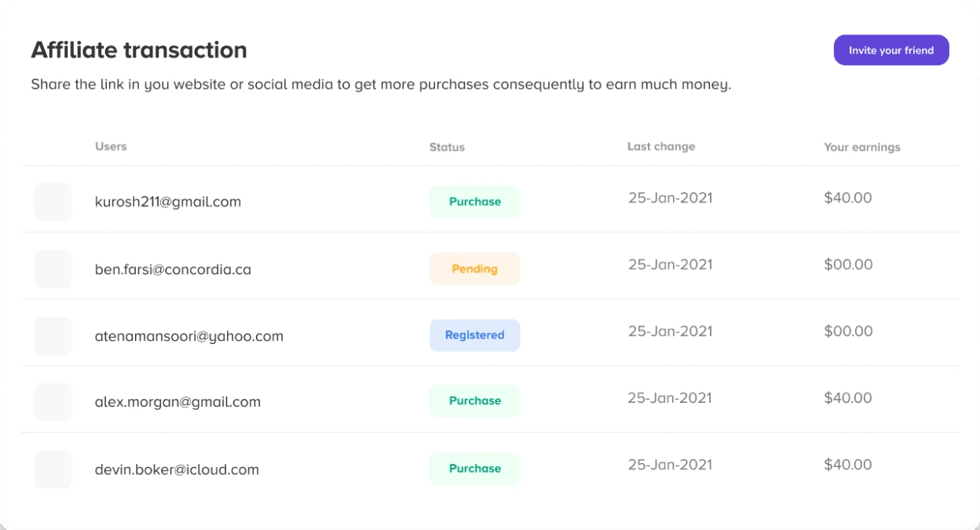Image resolution: width=980 pixels, height=530 pixels.
Task: Click Purchase badge in alex.morgan row
Action: tap(474, 401)
